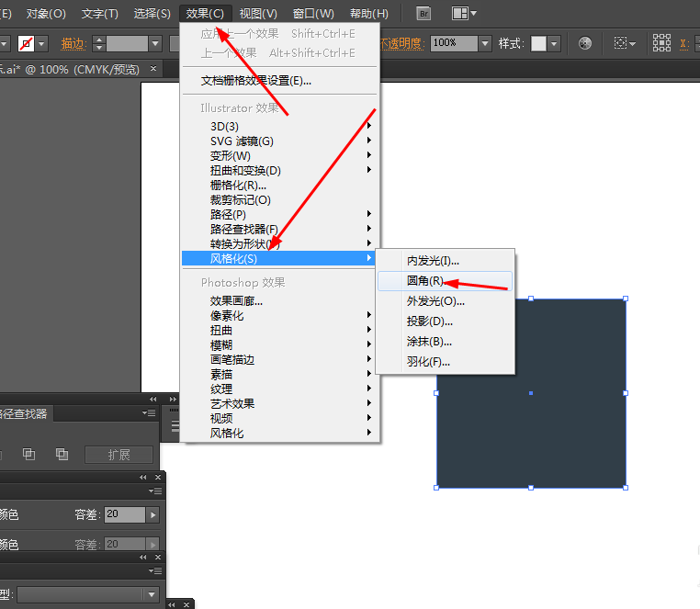Open the arrange documents layout icon
700x609 pixels.
pos(464,14)
